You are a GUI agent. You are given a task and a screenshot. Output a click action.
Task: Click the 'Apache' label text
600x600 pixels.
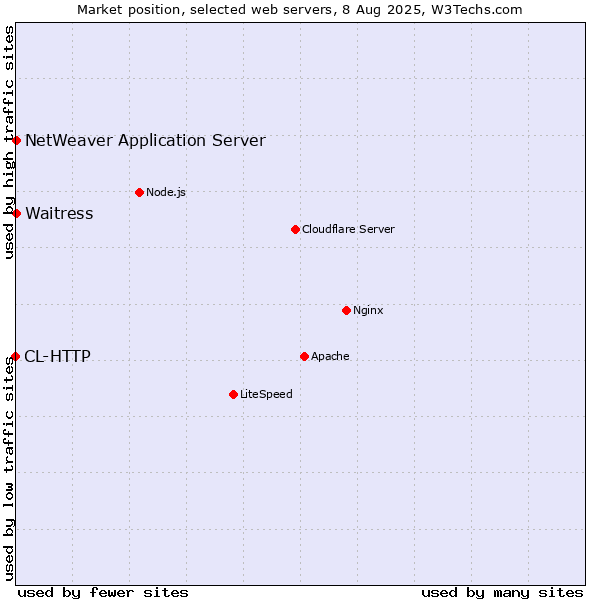pyautogui.click(x=330, y=356)
